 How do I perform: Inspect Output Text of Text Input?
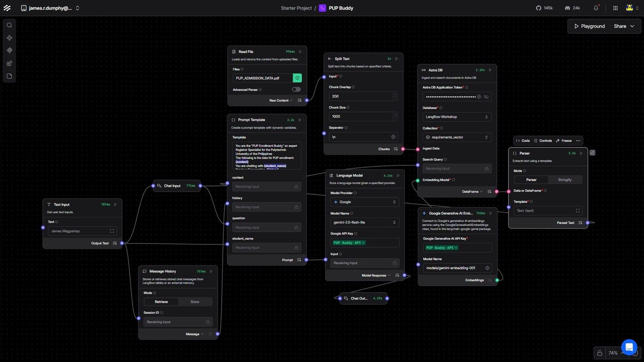point(115,243)
